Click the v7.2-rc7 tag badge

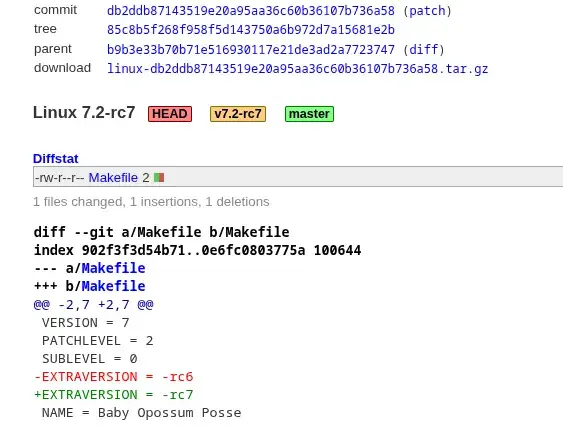pyautogui.click(x=238, y=114)
